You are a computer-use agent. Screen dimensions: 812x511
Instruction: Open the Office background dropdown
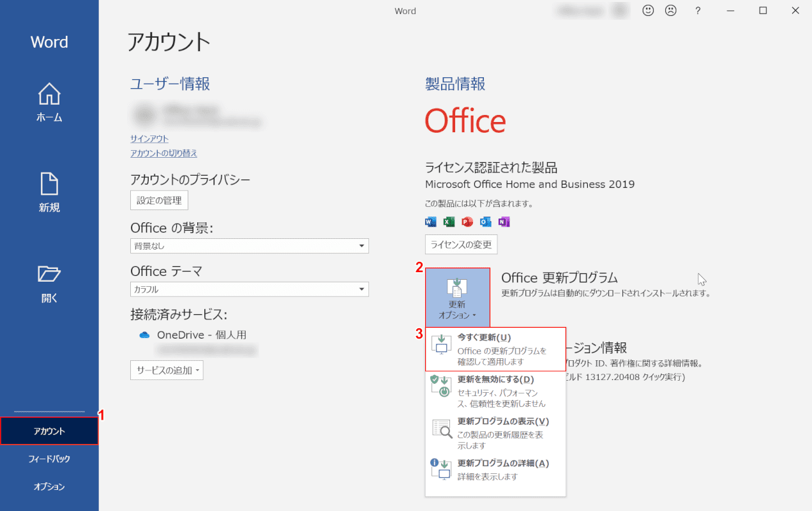pyautogui.click(x=249, y=246)
